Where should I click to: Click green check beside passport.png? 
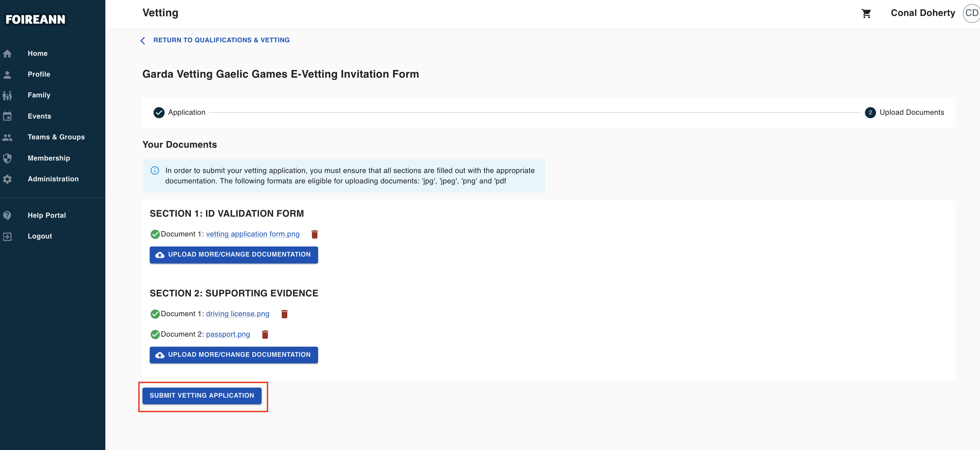155,334
